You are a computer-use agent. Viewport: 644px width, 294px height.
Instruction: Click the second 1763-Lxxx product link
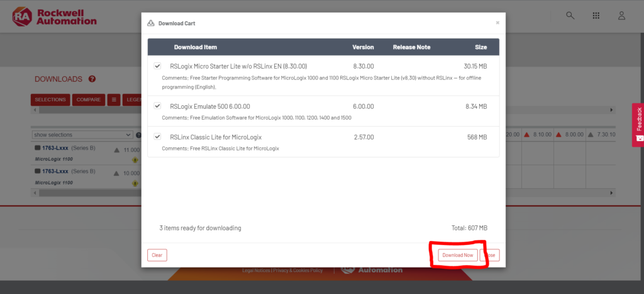pyautogui.click(x=56, y=171)
